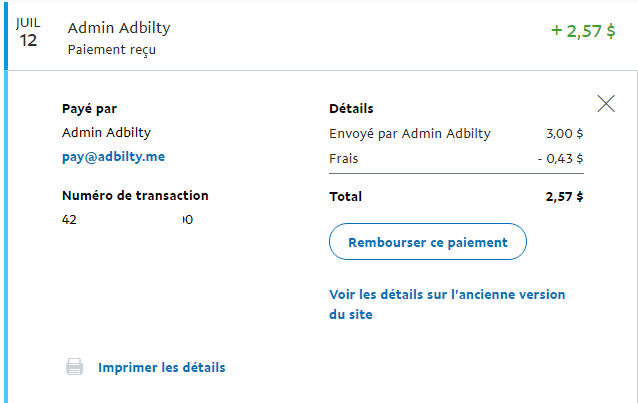Select the JUIL 12 date label

(x=28, y=33)
